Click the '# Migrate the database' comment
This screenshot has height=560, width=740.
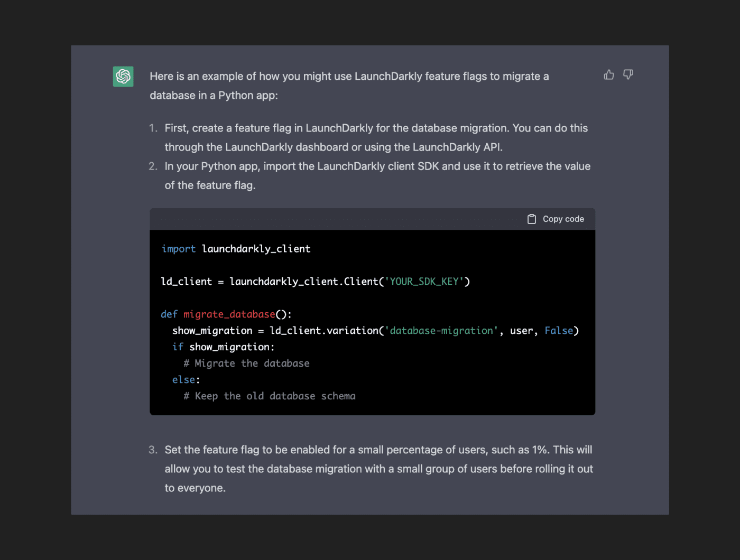click(x=246, y=363)
